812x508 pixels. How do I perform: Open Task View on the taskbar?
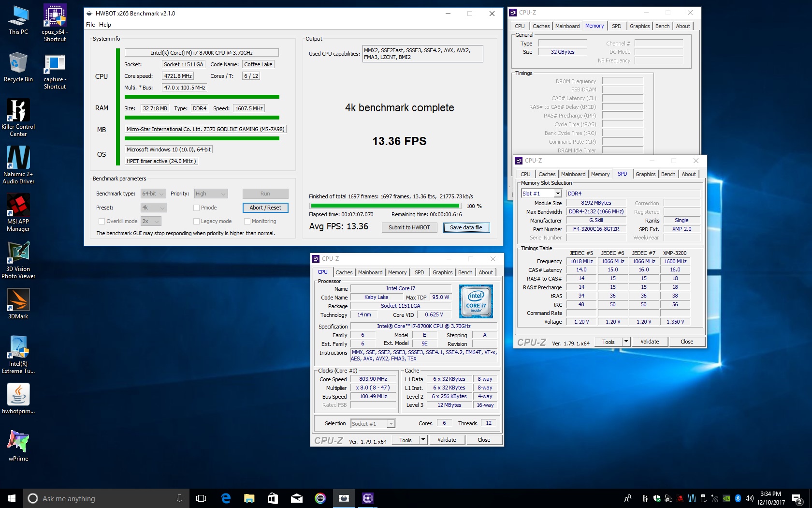pyautogui.click(x=201, y=498)
